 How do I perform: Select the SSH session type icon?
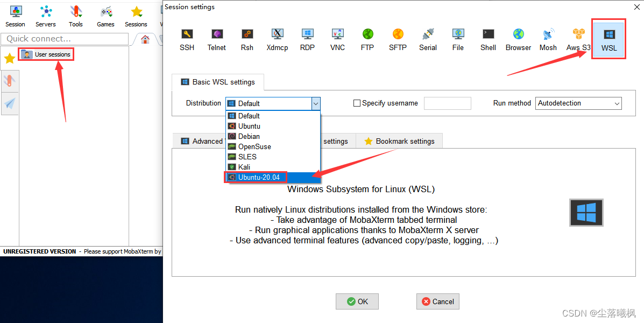click(x=187, y=40)
